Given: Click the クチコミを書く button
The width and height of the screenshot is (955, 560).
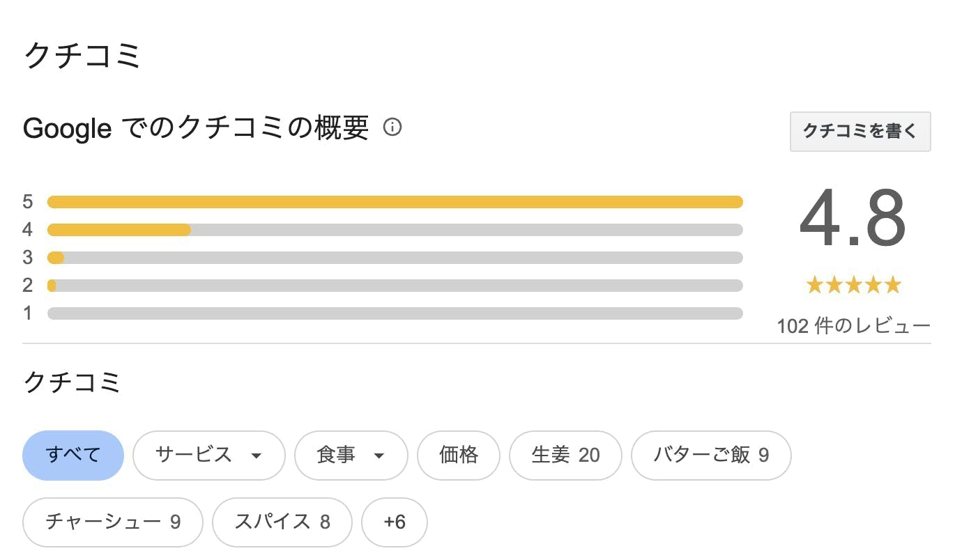Looking at the screenshot, I should click(x=859, y=131).
